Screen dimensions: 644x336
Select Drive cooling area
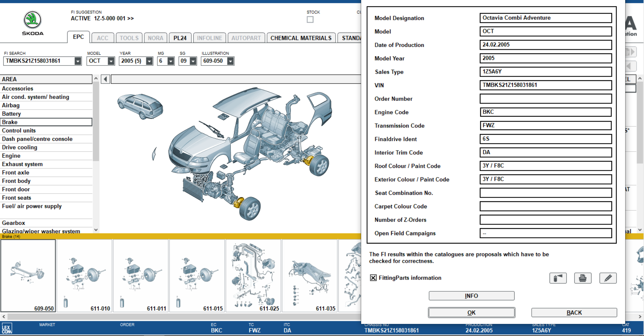pyautogui.click(x=46, y=148)
